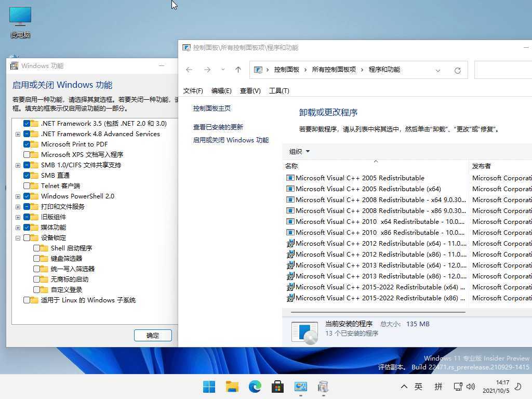Open the Start menu on the taskbar

coord(209,387)
